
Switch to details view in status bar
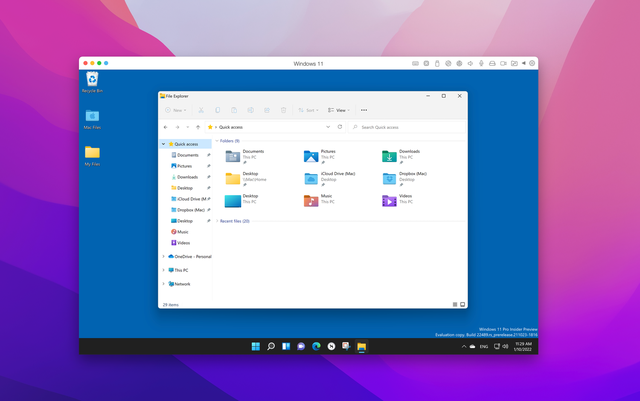click(455, 305)
